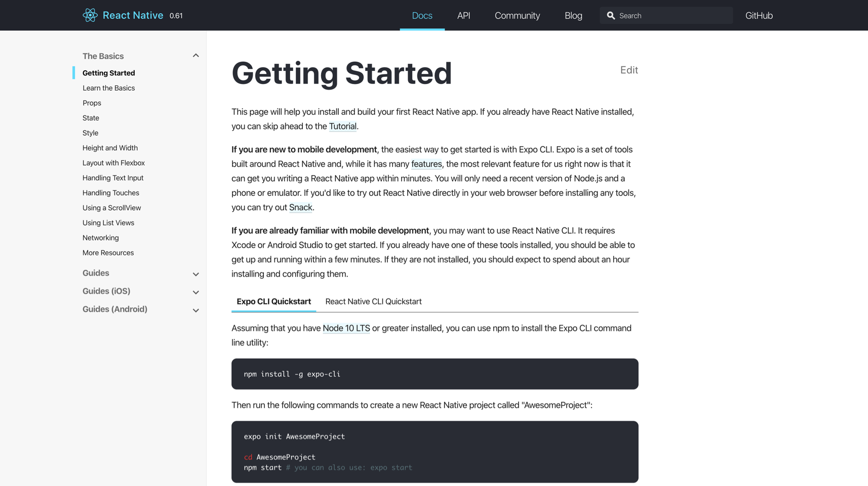This screenshot has height=486, width=868.
Task: Click the React Native atom logo
Action: pos(90,15)
